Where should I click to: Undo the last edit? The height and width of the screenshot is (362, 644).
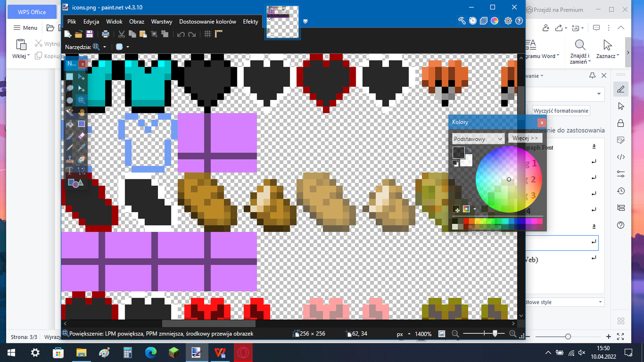[x=180, y=34]
